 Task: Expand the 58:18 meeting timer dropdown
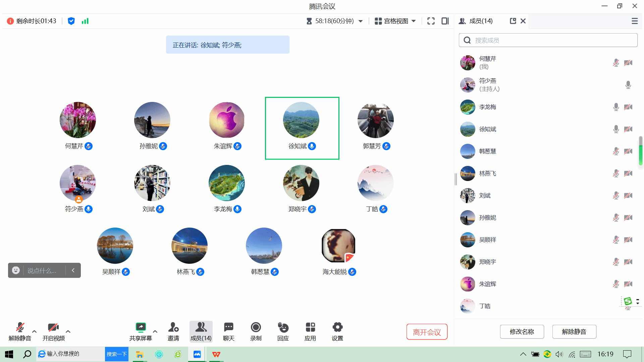(x=361, y=21)
